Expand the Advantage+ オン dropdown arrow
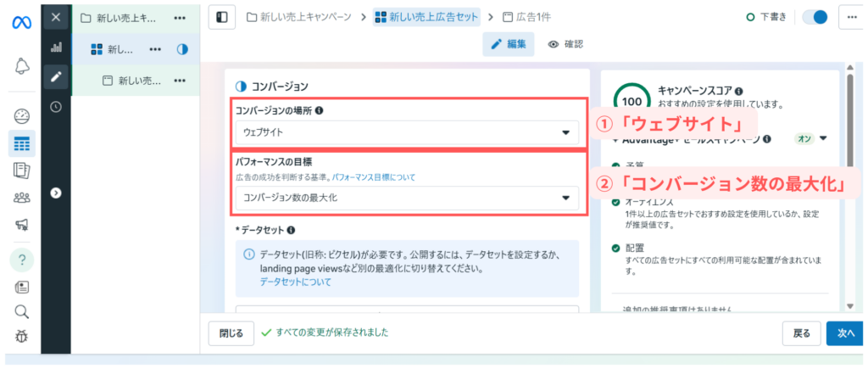868x369 pixels. tap(823, 138)
